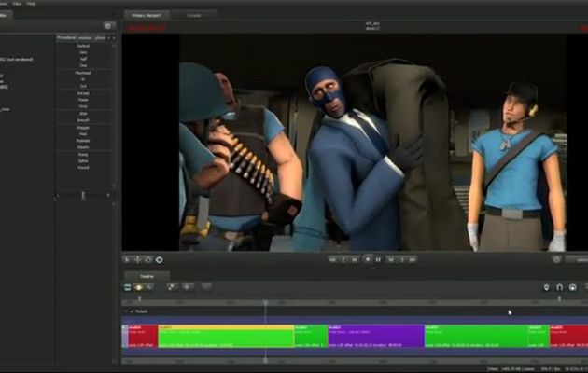Image resolution: width=588 pixels, height=373 pixels.
Task: Select the wide green clip after purple
Action: [x=476, y=336]
